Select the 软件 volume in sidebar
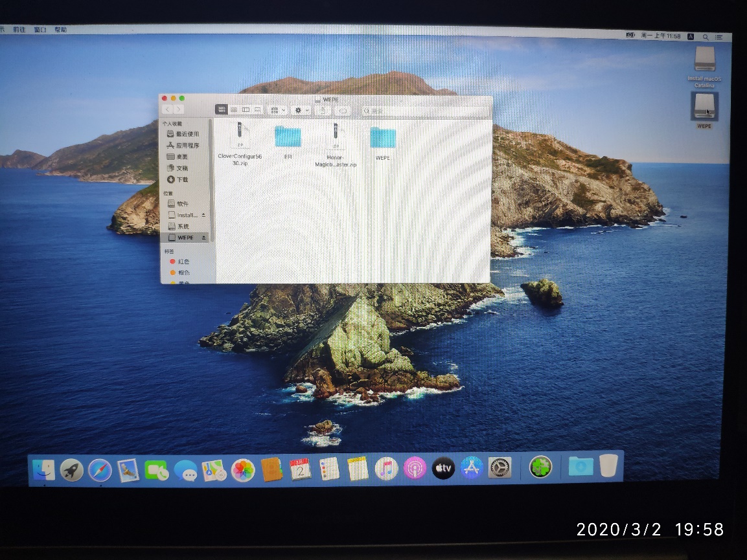The image size is (747, 560). (183, 203)
